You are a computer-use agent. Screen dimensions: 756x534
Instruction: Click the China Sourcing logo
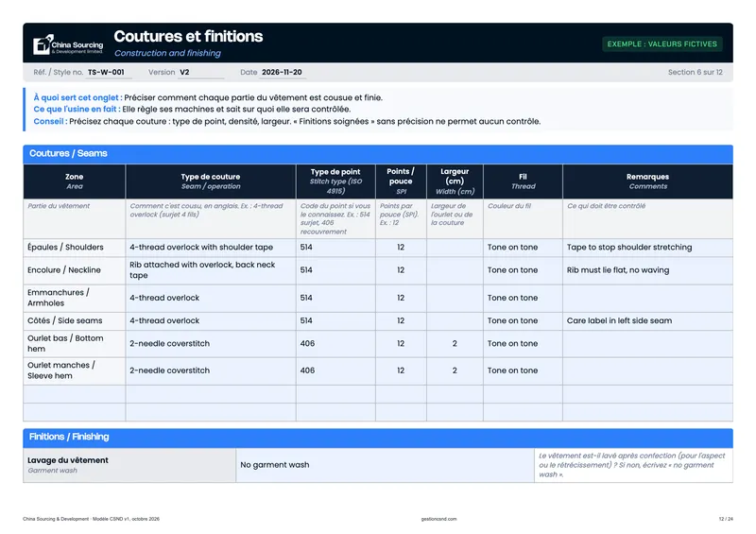click(68, 44)
